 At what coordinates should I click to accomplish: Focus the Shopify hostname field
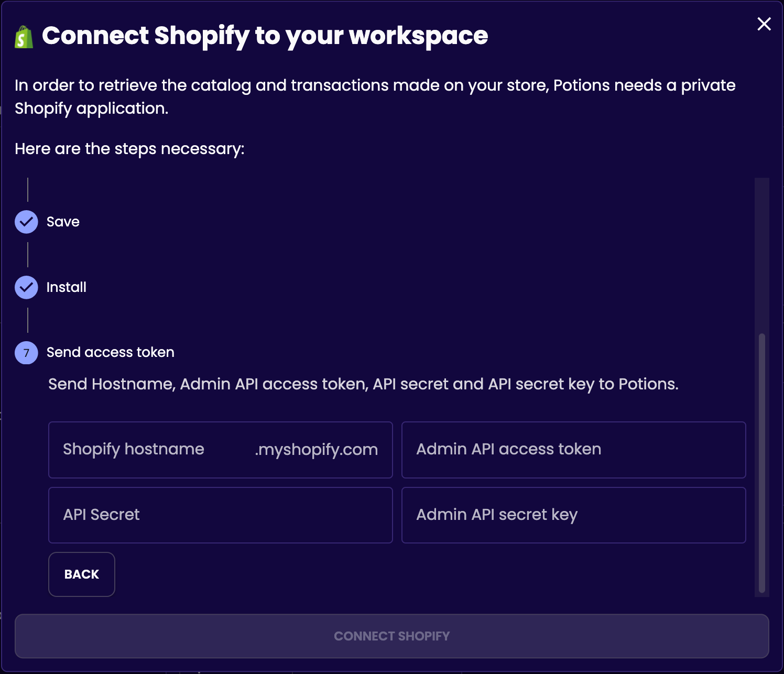click(221, 450)
